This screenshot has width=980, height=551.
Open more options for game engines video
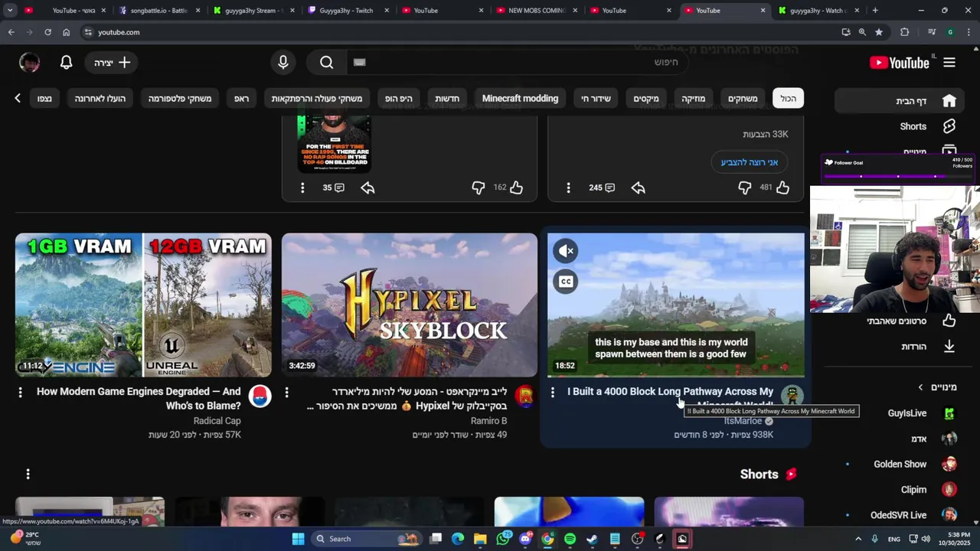click(20, 392)
